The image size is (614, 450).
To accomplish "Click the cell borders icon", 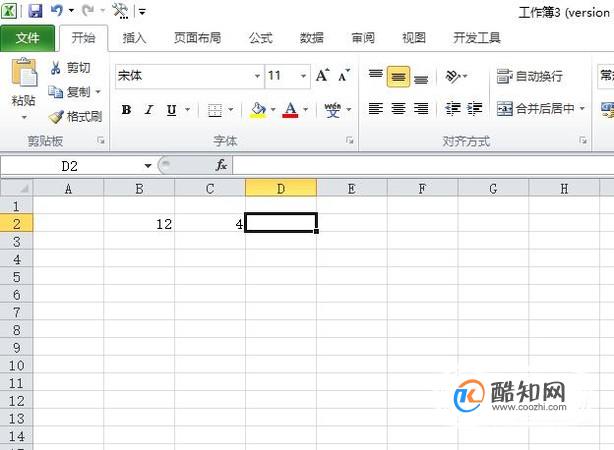I will pos(215,110).
